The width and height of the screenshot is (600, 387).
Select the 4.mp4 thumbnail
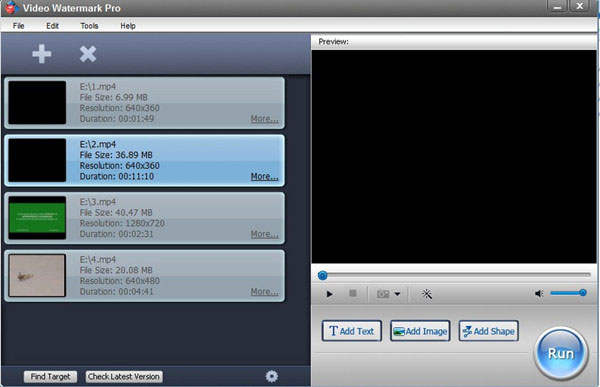coord(37,276)
